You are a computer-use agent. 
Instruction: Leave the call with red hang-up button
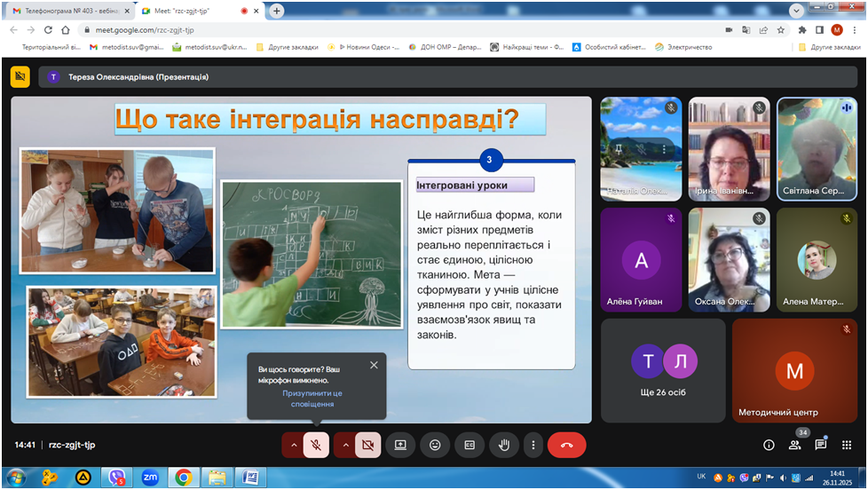pyautogui.click(x=566, y=445)
